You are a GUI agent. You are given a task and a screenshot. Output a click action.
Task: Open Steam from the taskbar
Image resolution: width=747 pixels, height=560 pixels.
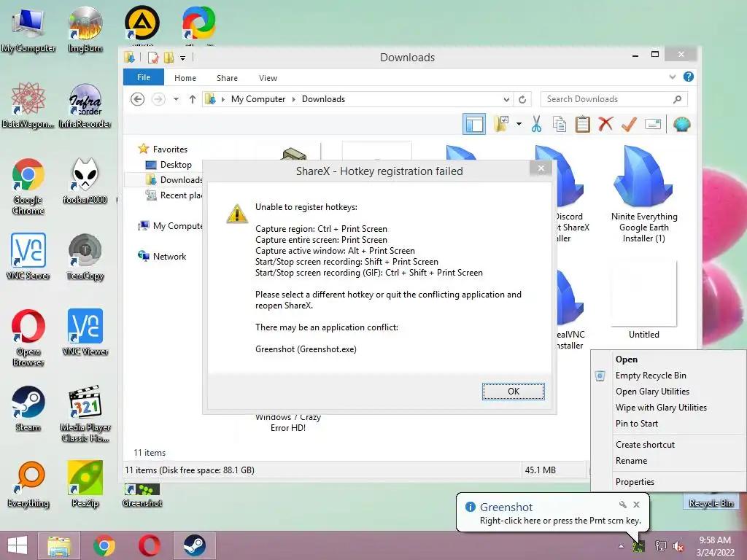(x=194, y=545)
